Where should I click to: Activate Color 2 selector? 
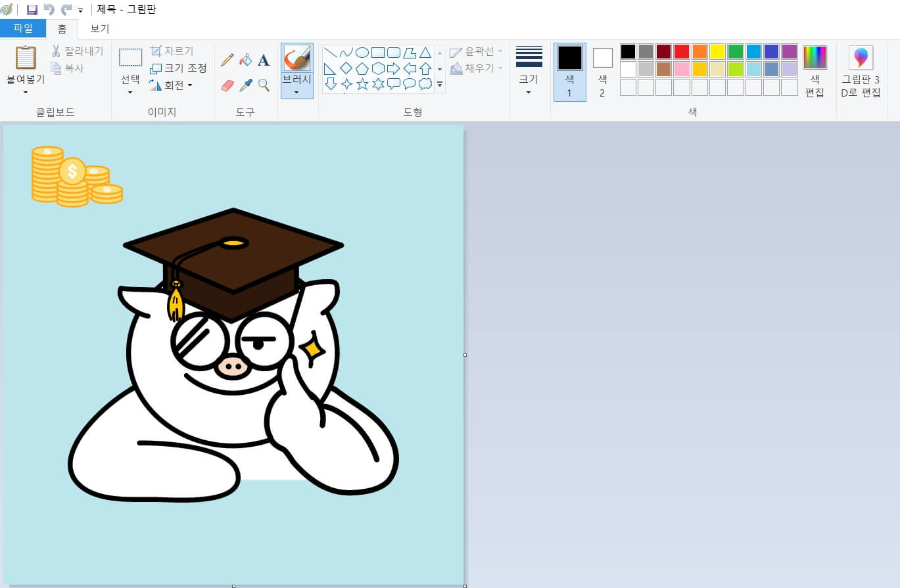[x=602, y=72]
